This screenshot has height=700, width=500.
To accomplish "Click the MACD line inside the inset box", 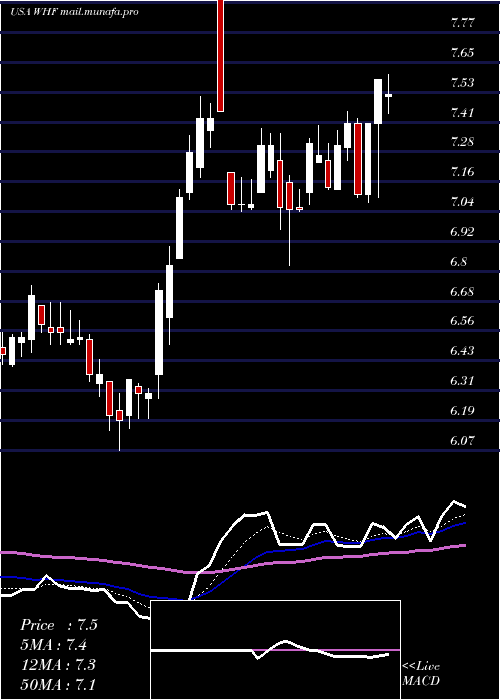I will click(x=270, y=650).
